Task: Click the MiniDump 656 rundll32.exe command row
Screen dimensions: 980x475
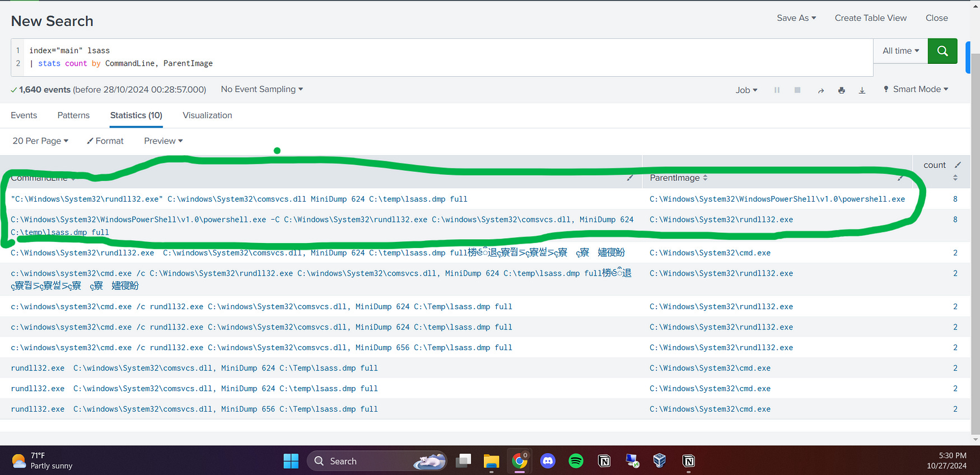Action: [x=194, y=409]
